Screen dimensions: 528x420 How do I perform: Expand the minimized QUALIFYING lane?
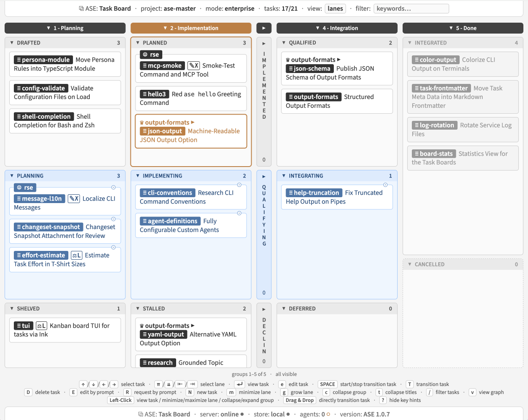pyautogui.click(x=264, y=177)
